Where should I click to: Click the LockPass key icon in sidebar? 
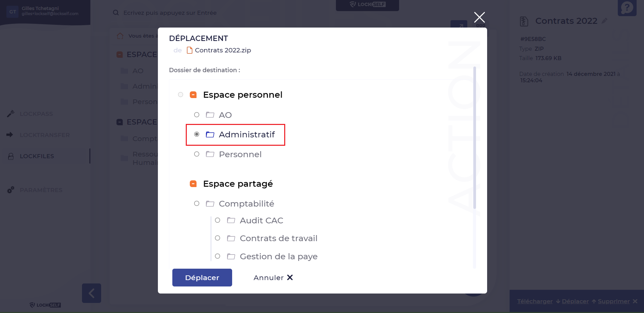[x=10, y=114]
